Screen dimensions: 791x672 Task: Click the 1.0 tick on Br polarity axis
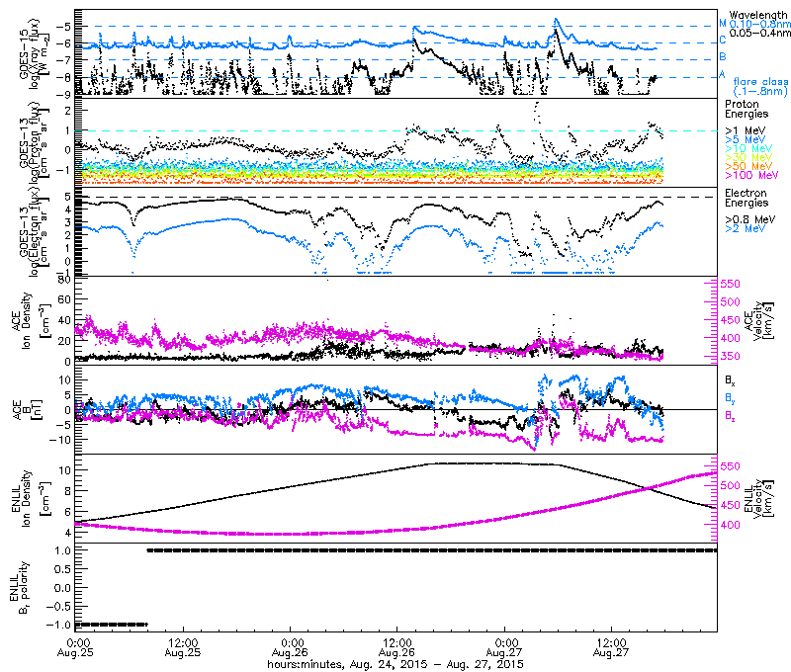click(62, 550)
